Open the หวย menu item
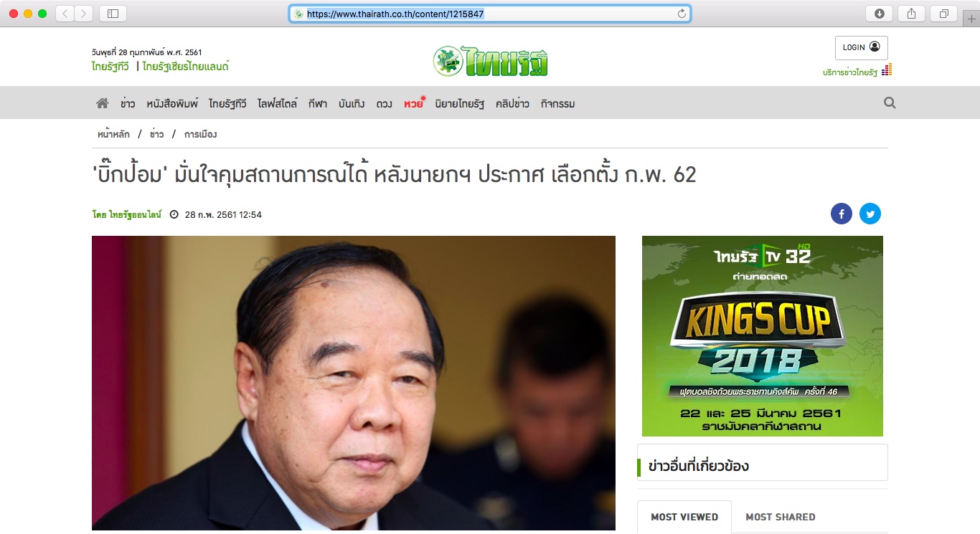This screenshot has width=980, height=534. click(413, 104)
